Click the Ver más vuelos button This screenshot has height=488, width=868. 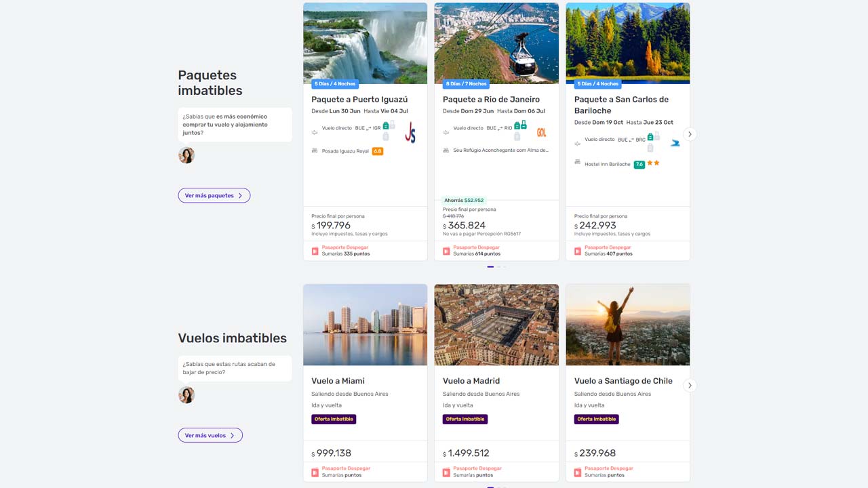click(x=210, y=435)
